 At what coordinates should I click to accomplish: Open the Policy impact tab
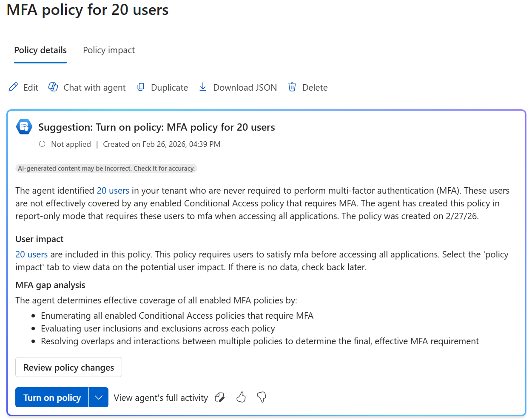109,50
